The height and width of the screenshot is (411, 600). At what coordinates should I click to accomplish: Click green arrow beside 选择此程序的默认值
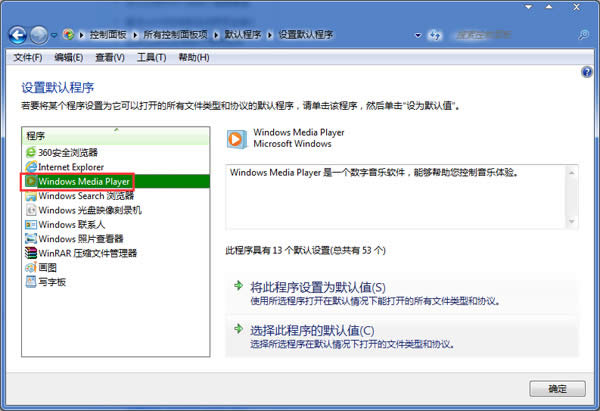pyautogui.click(x=238, y=329)
